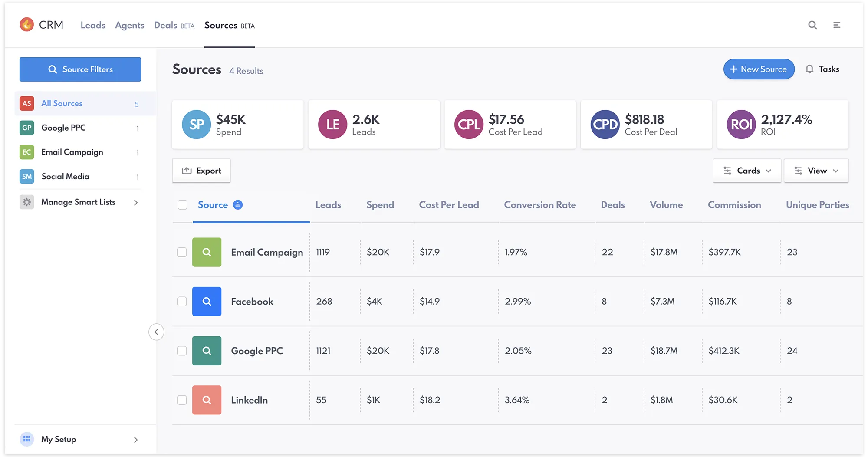Collapse the sidebar with the left chevron handle
868x457 pixels.
[x=157, y=332]
